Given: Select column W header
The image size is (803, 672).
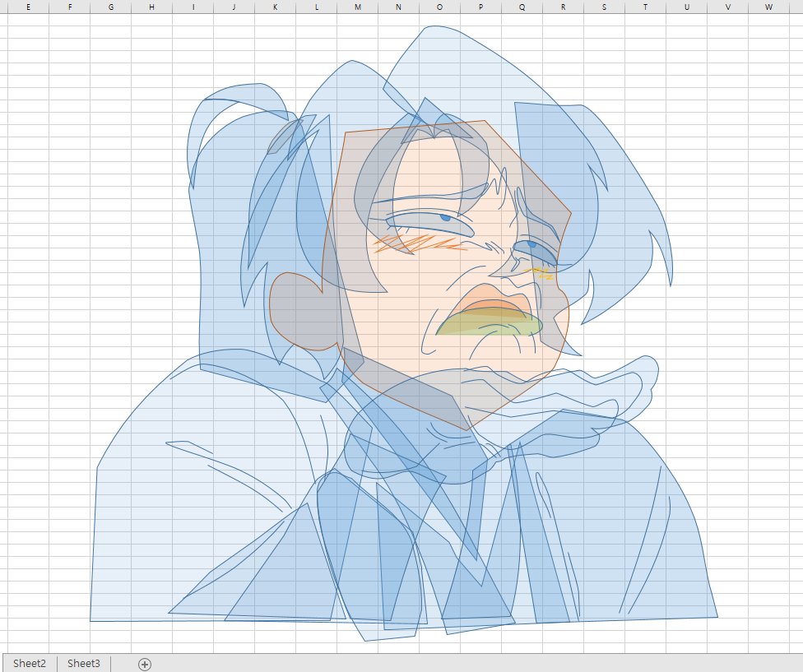Looking at the screenshot, I should (x=768, y=7).
